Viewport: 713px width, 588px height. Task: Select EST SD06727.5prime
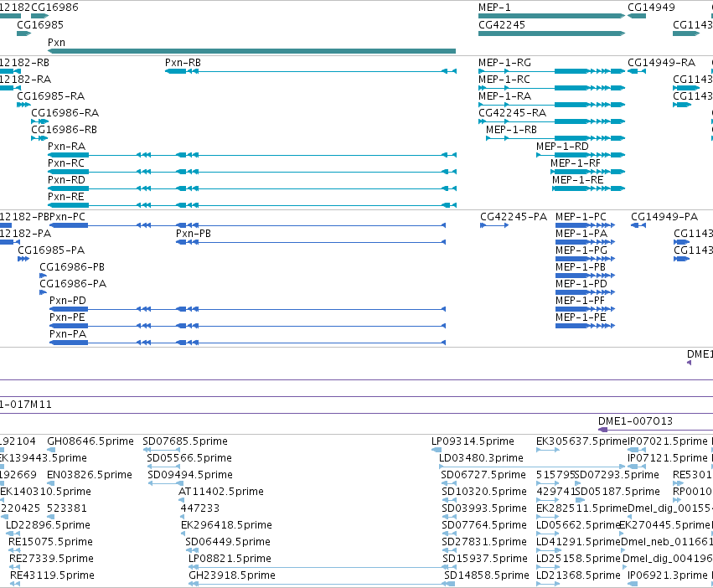tap(483, 475)
